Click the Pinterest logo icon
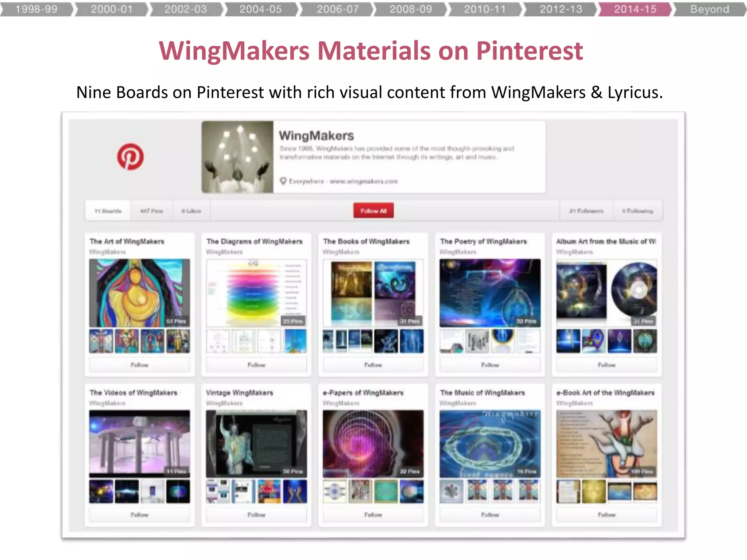This screenshot has width=747, height=560. (130, 156)
